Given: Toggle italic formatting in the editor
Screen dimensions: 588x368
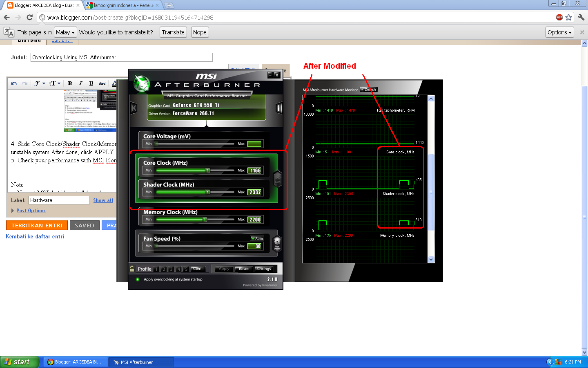Looking at the screenshot, I should [80, 83].
